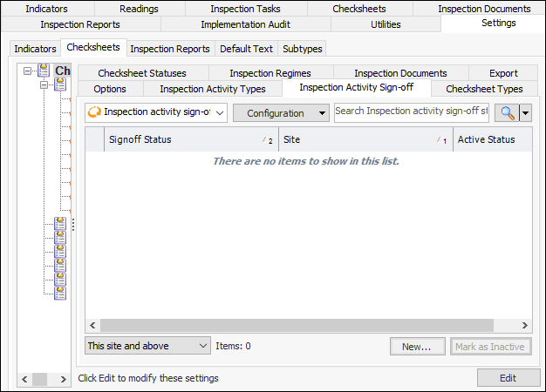The image size is (546, 392).
Task: Open the Readings tab
Action: coord(139,9)
